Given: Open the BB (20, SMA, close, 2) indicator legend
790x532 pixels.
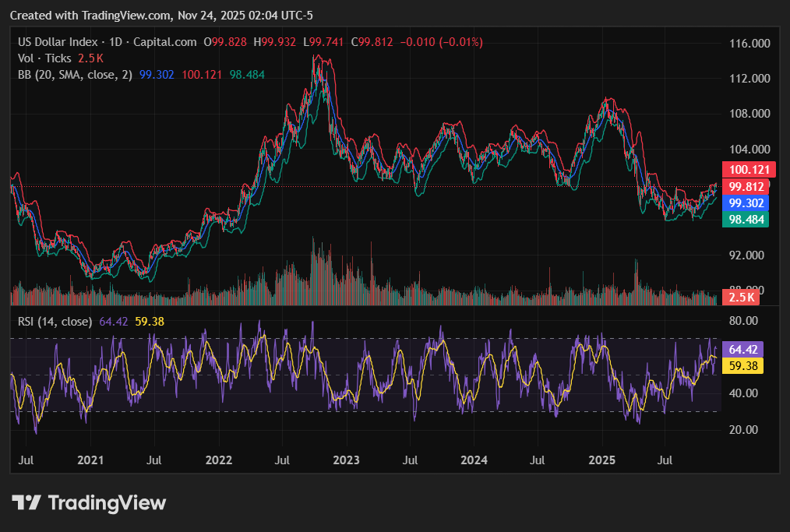Looking at the screenshot, I should [75, 75].
